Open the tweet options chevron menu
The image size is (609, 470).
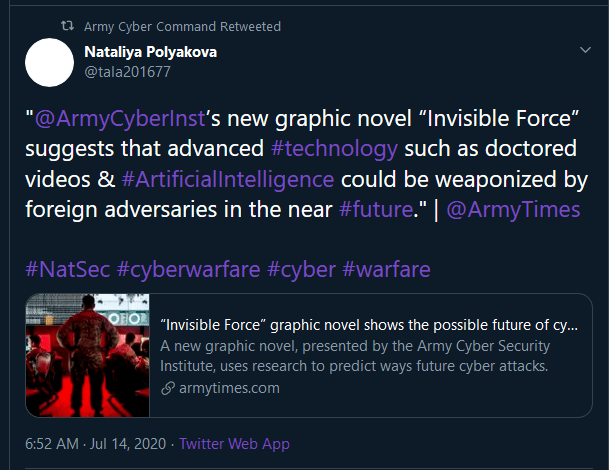pyautogui.click(x=585, y=50)
